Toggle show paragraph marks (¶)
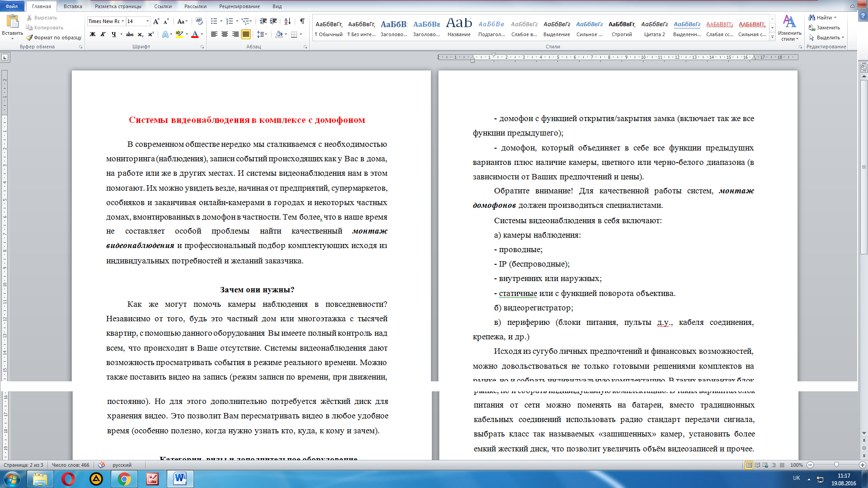 [x=302, y=21]
